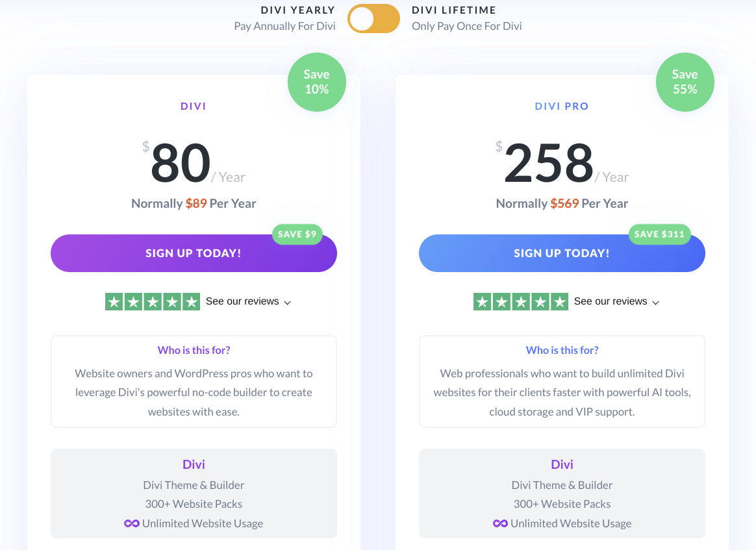The width and height of the screenshot is (756, 550).
Task: Click the green Save 10% badge
Action: click(x=316, y=82)
